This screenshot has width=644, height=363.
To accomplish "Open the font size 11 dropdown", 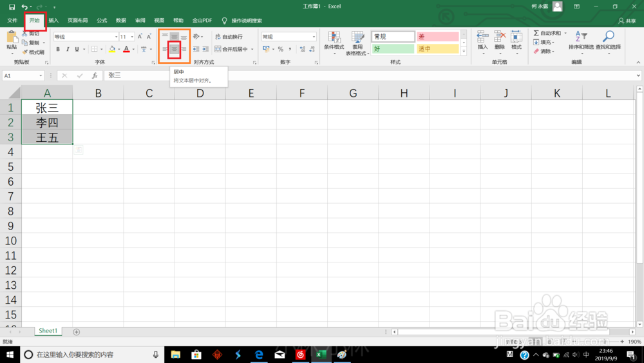I will point(132,37).
